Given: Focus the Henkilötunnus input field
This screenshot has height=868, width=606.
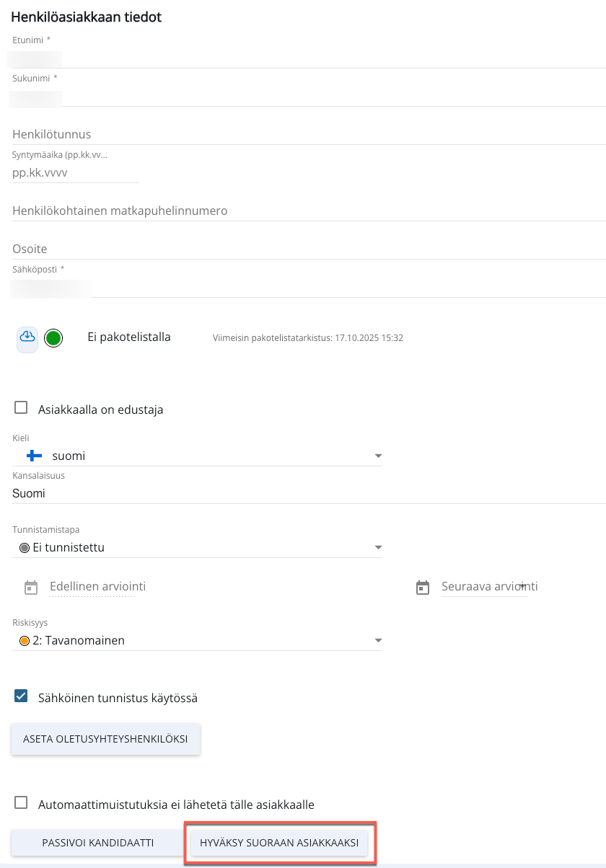Looking at the screenshot, I should tap(289, 135).
